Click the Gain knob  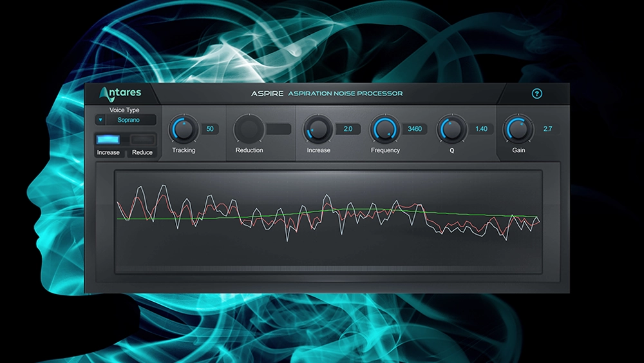click(518, 129)
